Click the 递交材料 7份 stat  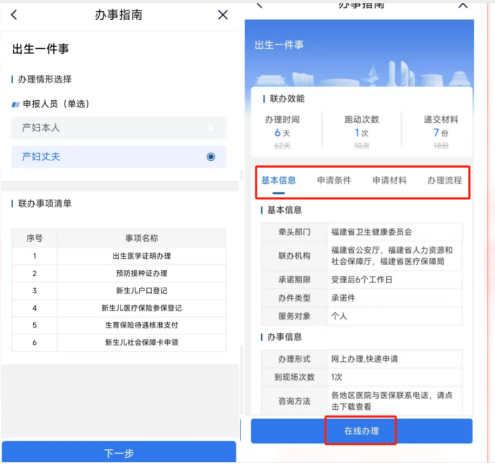click(x=441, y=132)
